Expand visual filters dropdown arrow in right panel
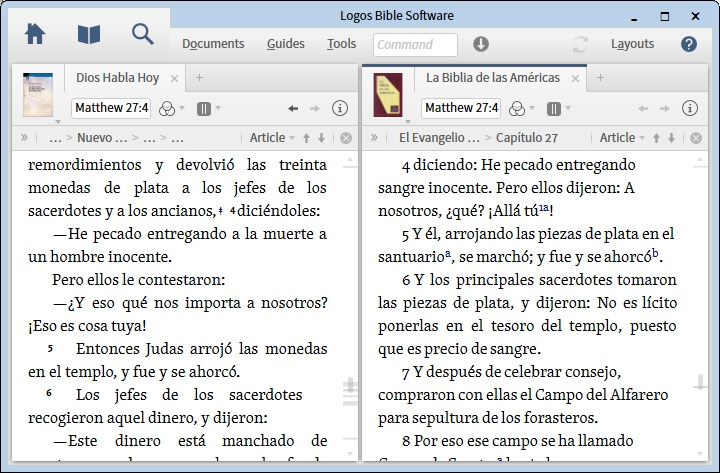This screenshot has width=720, height=473. pos(532,108)
